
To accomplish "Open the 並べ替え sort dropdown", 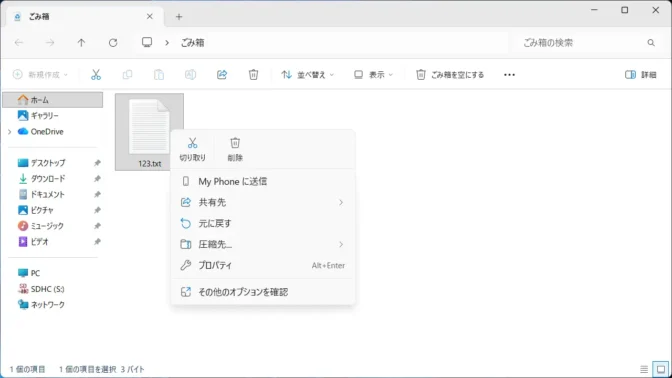I will (307, 75).
